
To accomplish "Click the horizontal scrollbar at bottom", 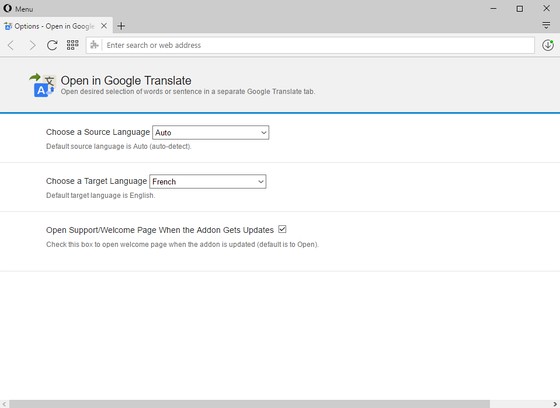I will point(249,404).
